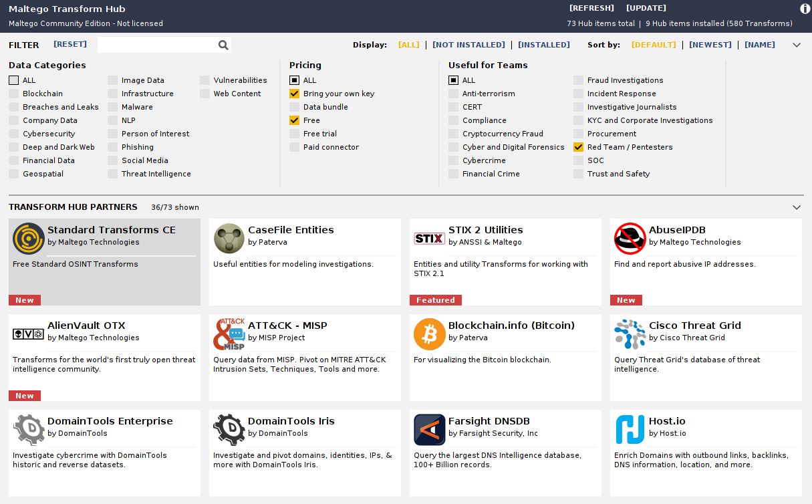
Task: Select the ALL data categories checkbox
Action: [x=14, y=80]
